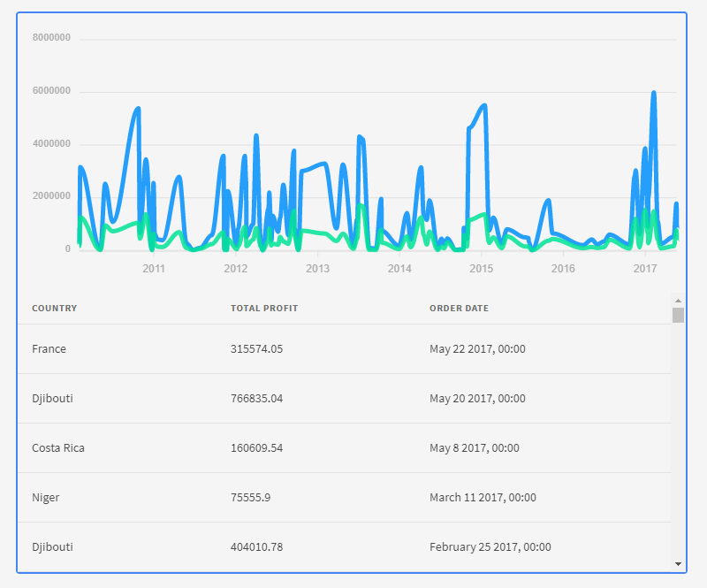Click date February 25 2017, 00:00

point(490,547)
